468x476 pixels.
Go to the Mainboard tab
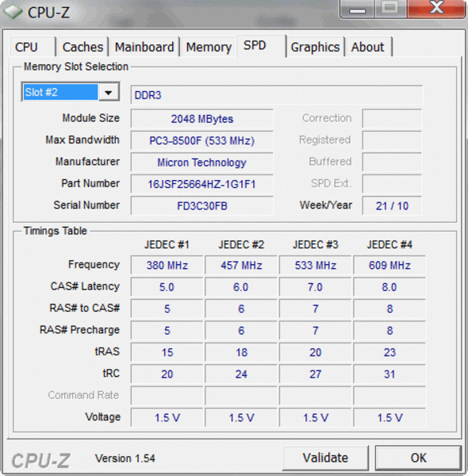tap(144, 47)
